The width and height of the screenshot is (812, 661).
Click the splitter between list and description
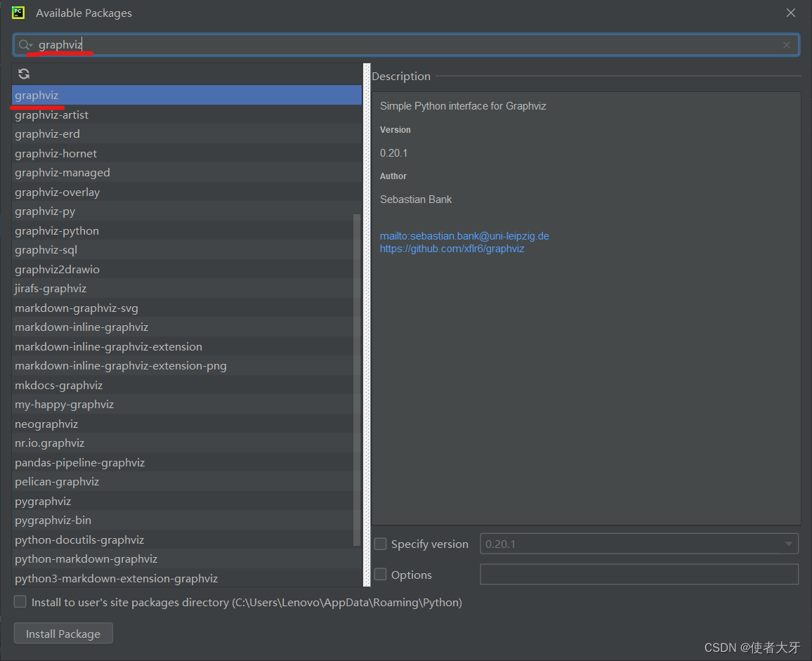tap(367, 325)
